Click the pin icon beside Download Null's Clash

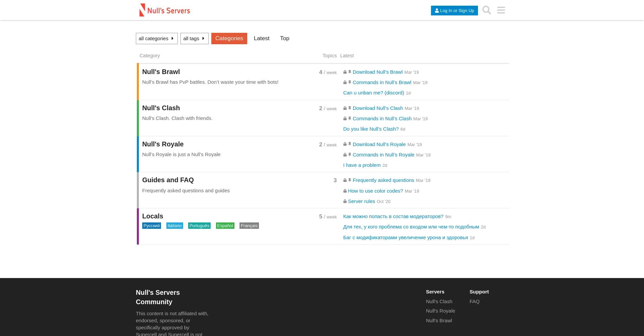350,108
